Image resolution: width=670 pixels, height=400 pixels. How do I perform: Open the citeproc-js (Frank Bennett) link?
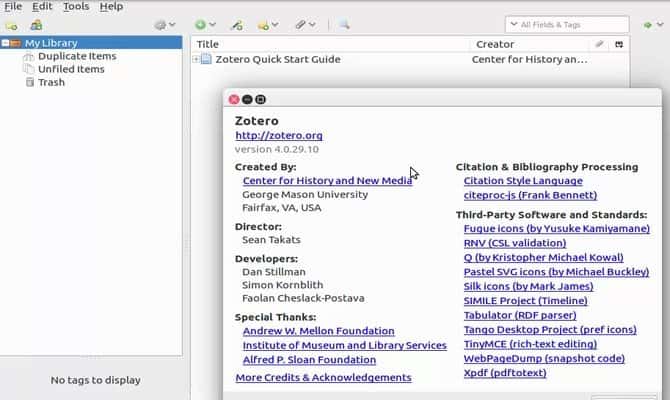[530, 195]
